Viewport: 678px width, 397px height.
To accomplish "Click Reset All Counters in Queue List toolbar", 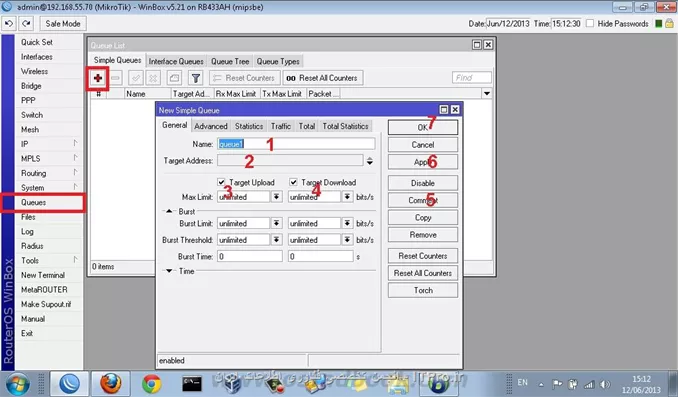I will [323, 78].
